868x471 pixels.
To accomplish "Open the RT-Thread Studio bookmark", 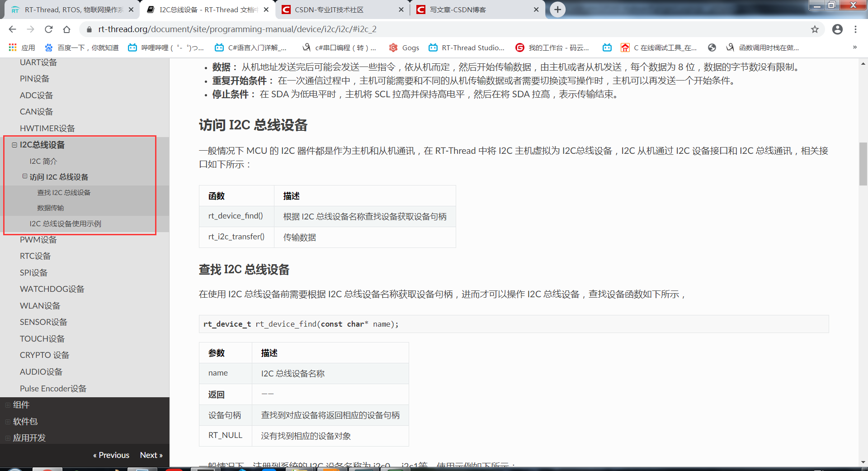I will coord(467,48).
